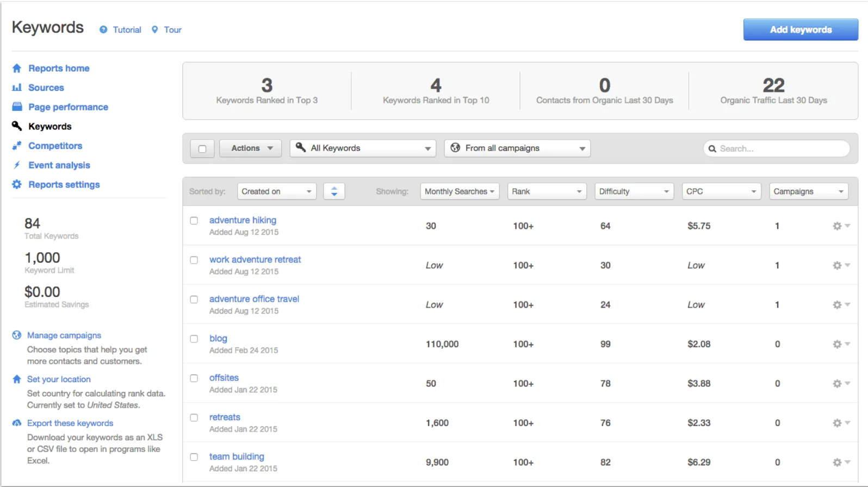This screenshot has width=868, height=487.
Task: Click the Add keywords button
Action: pyautogui.click(x=801, y=30)
